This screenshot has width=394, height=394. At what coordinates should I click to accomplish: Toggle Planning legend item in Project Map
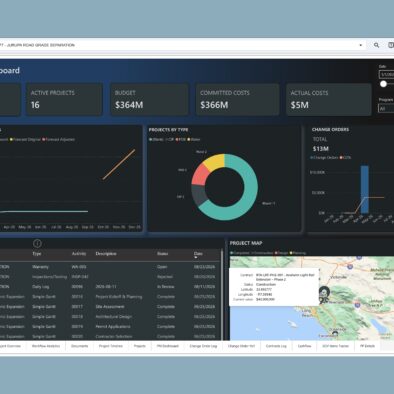[x=297, y=253]
